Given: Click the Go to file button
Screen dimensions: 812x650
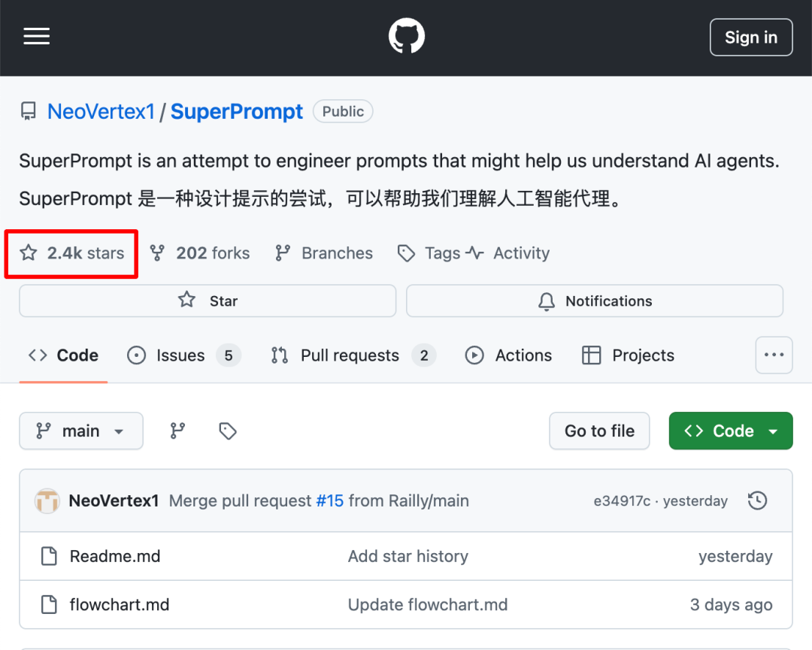Looking at the screenshot, I should click(x=599, y=431).
